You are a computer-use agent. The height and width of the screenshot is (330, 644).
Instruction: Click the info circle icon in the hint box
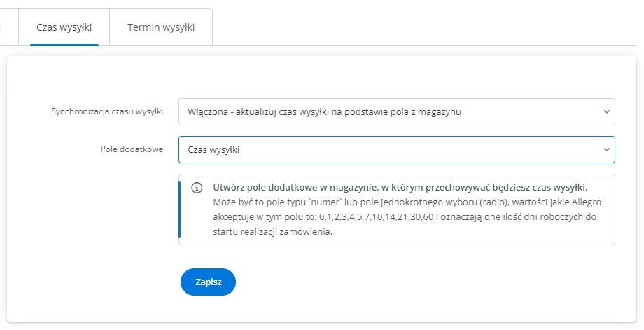pos(197,188)
